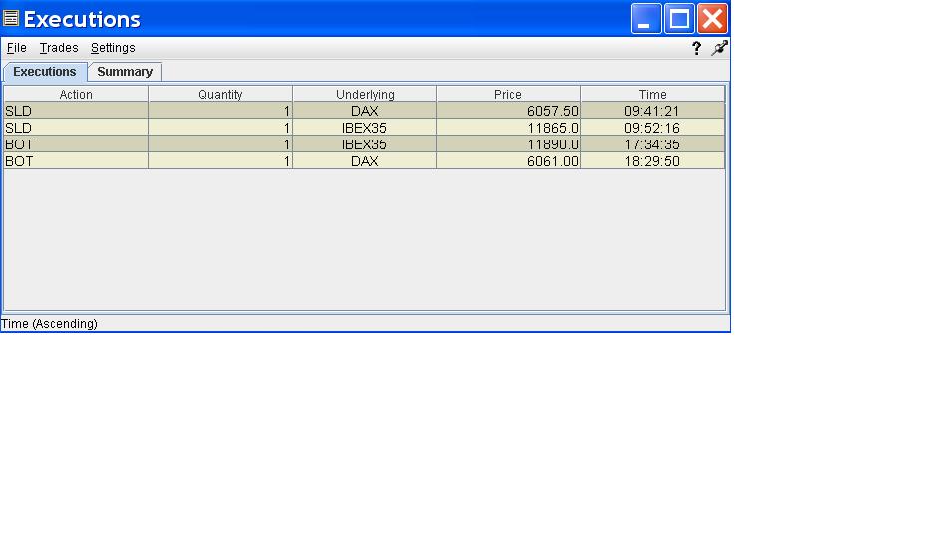Click the time 09:41:21 cell
943x560 pixels.
(x=653, y=111)
